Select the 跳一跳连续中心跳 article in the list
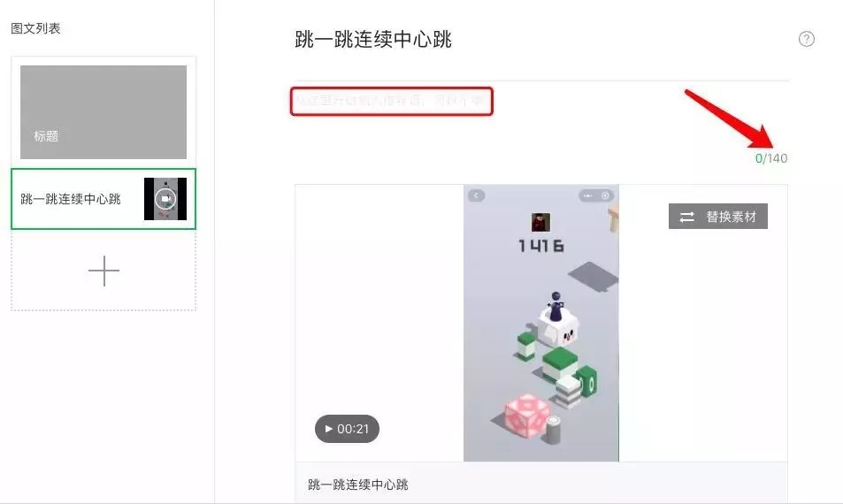 click(103, 199)
